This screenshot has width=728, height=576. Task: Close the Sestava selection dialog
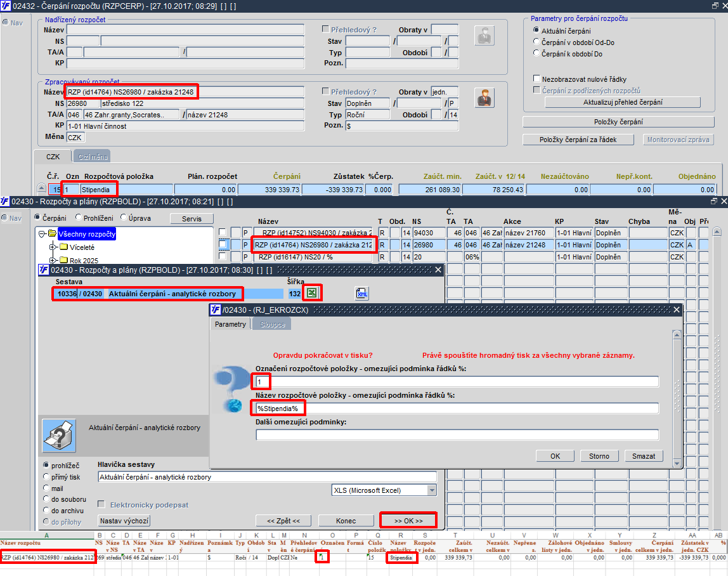[438, 270]
